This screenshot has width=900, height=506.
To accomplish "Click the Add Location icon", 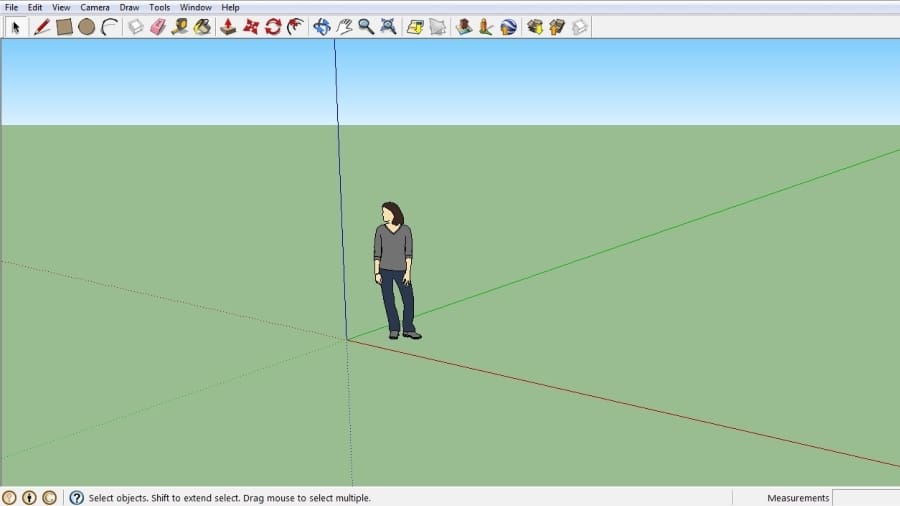I will click(415, 27).
